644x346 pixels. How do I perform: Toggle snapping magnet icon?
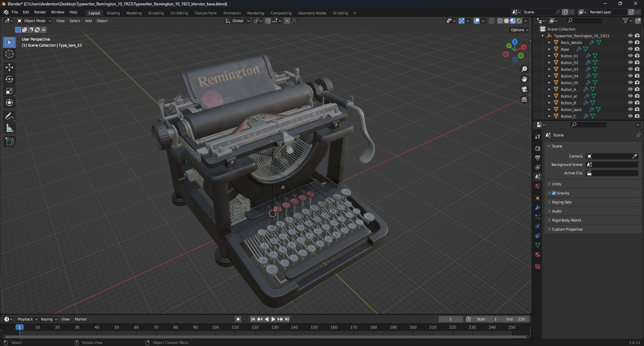click(x=268, y=21)
